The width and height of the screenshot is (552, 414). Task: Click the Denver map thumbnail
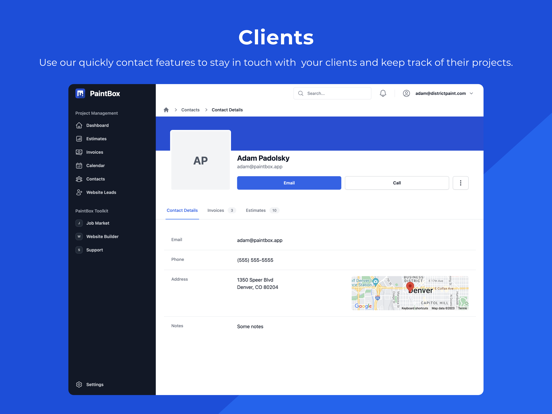click(410, 293)
